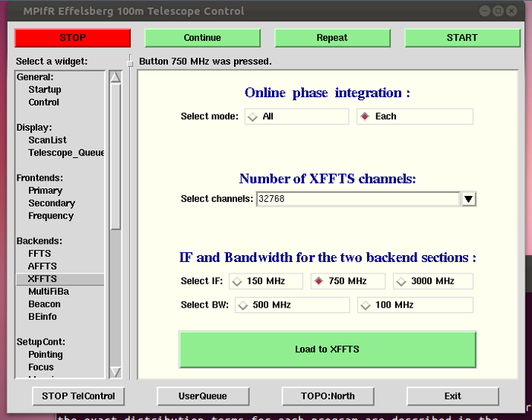532x420 pixels.
Task: Click the Select channels field showing 32768
Action: tap(358, 199)
